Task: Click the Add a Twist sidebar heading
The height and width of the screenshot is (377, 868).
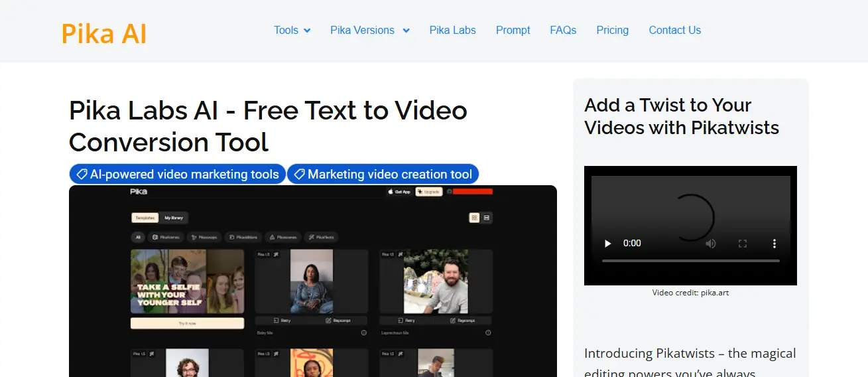Action: point(682,116)
